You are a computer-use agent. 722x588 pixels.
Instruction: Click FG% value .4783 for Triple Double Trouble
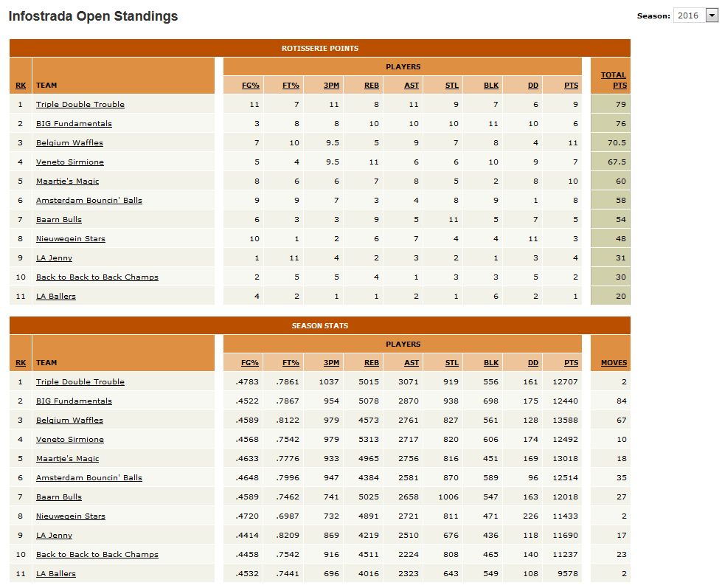[247, 381]
